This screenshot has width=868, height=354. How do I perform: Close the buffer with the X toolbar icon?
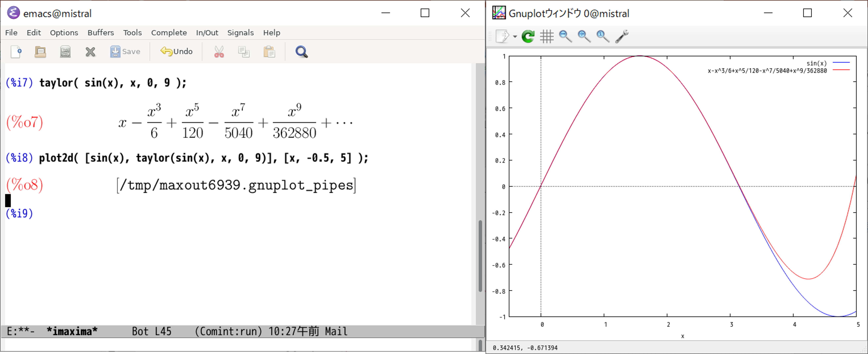click(x=90, y=52)
